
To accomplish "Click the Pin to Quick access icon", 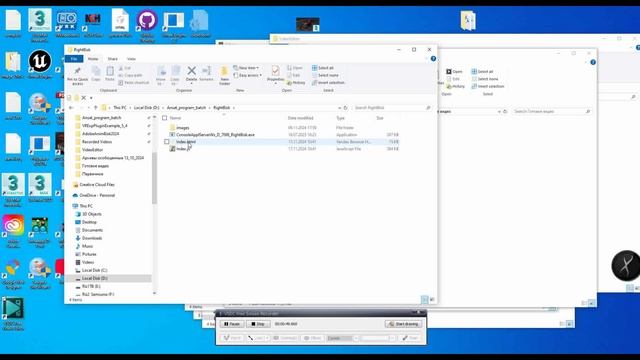I will [77, 71].
